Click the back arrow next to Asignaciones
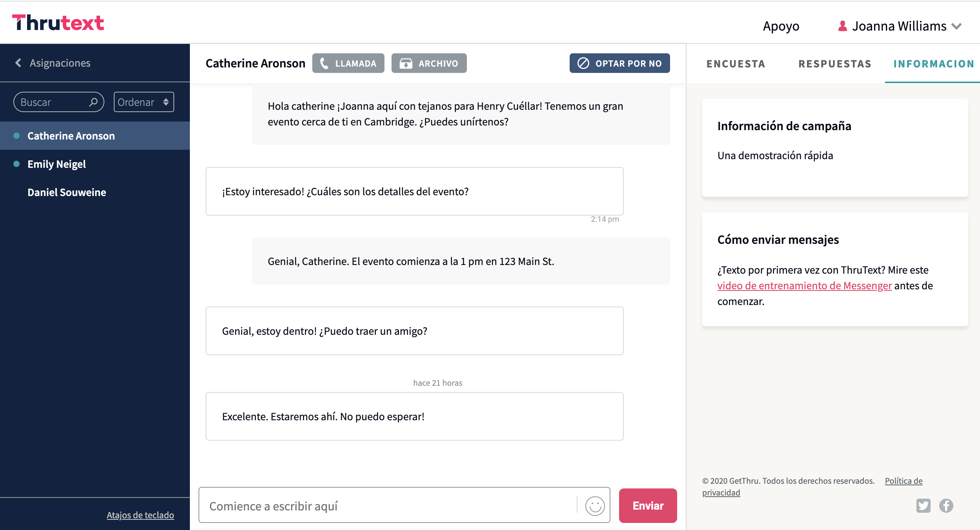Viewport: 980px width, 530px height. point(18,63)
